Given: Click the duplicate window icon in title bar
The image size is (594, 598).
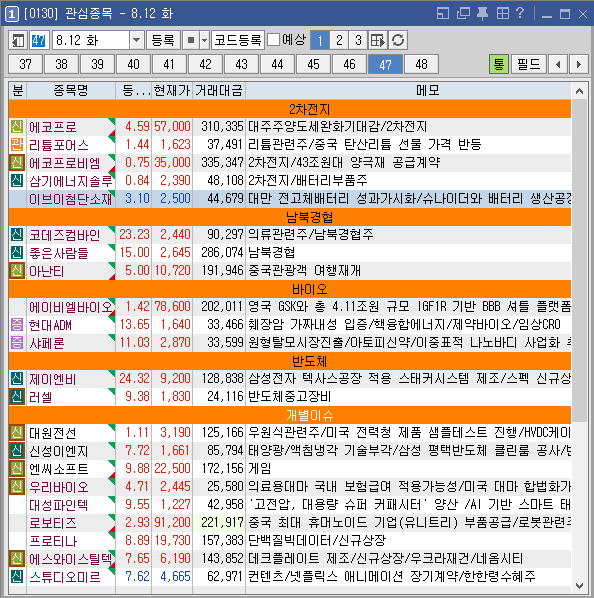Looking at the screenshot, I should 463,14.
